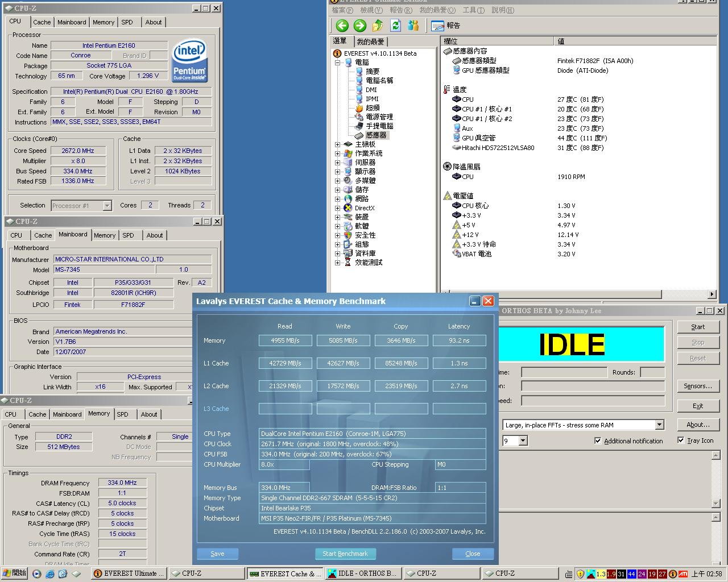Click the EVEREST up-level folder icon
Screen dimensions: 728x582
pos(378,25)
